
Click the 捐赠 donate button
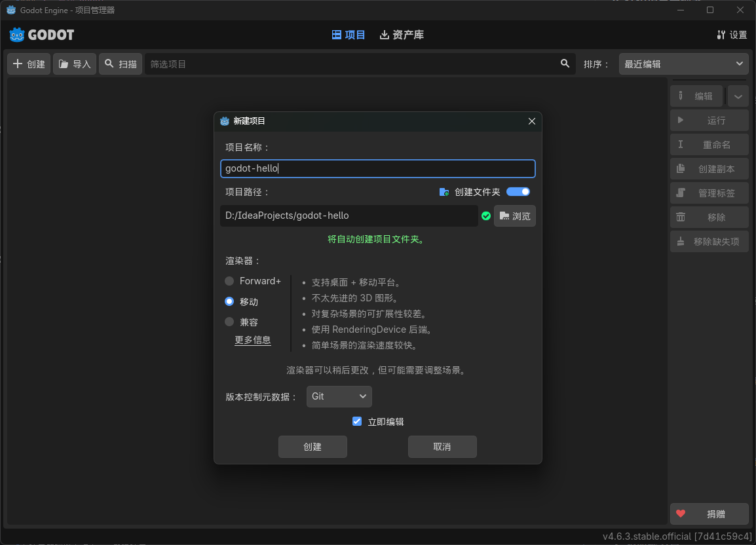tap(709, 514)
